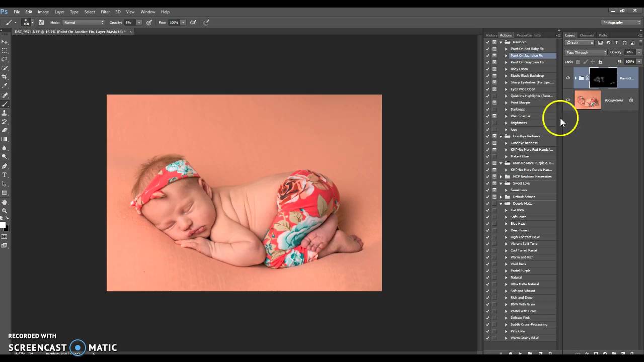Screen dimensions: 644x362
Task: Select the Blur tool
Action: 5,148
